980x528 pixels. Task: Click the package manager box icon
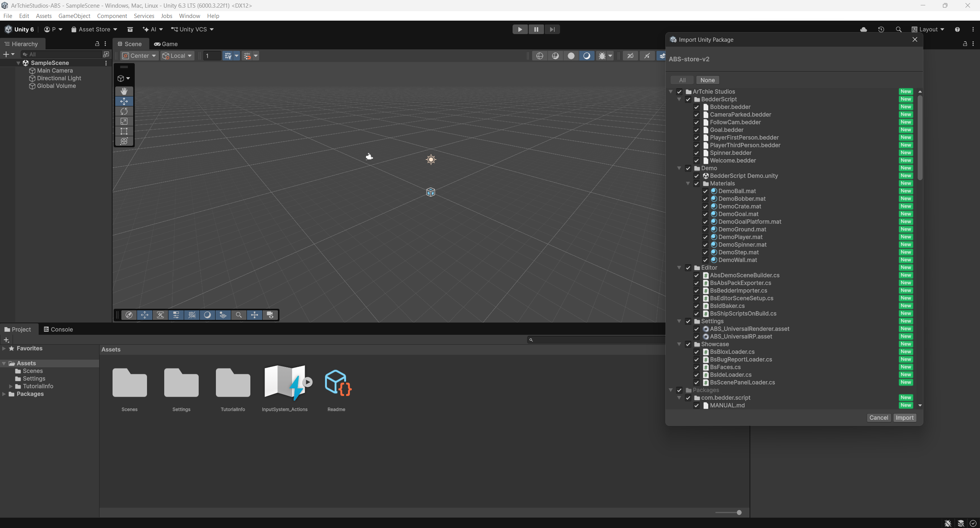pyautogui.click(x=130, y=29)
